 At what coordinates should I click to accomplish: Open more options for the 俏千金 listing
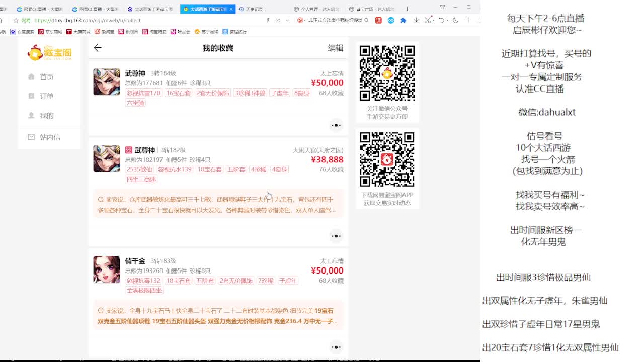[336, 347]
